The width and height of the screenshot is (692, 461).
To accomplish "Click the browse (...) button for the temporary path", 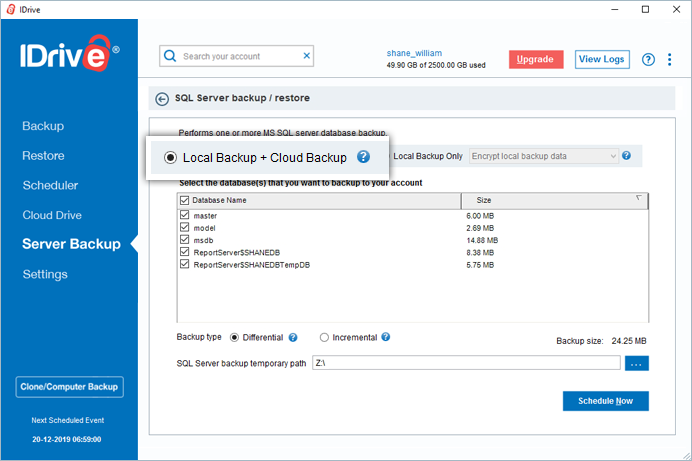I will [636, 364].
